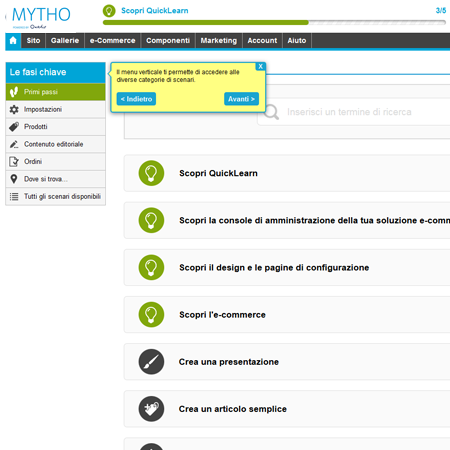This screenshot has height=450, width=450.
Task: Click lightbulb icon of console di amministrazione card
Action: (151, 220)
